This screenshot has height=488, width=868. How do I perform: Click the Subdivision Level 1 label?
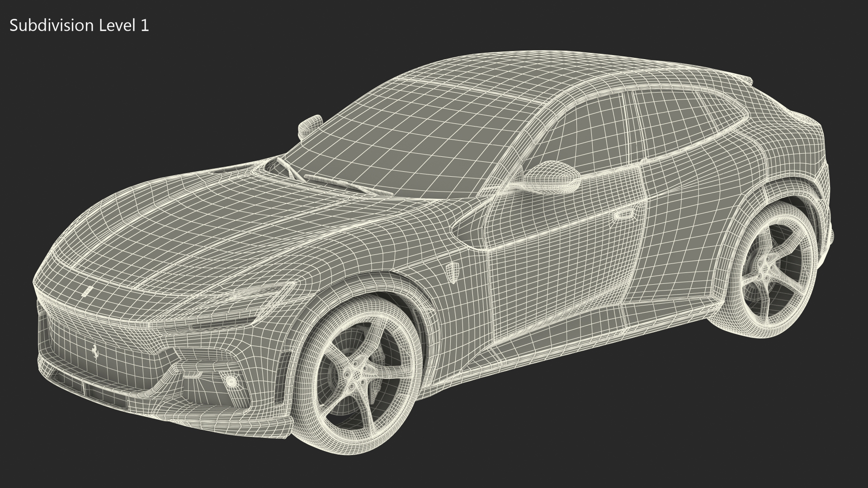pyautogui.click(x=79, y=26)
